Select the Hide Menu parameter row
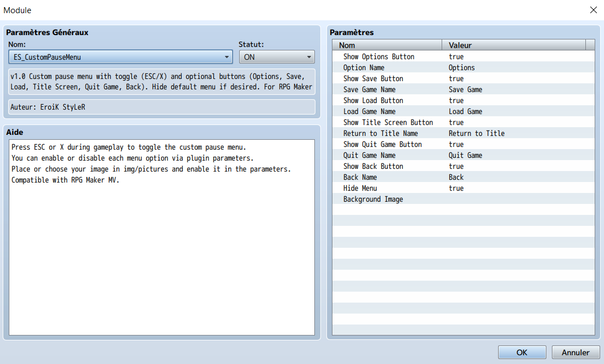 coord(464,188)
